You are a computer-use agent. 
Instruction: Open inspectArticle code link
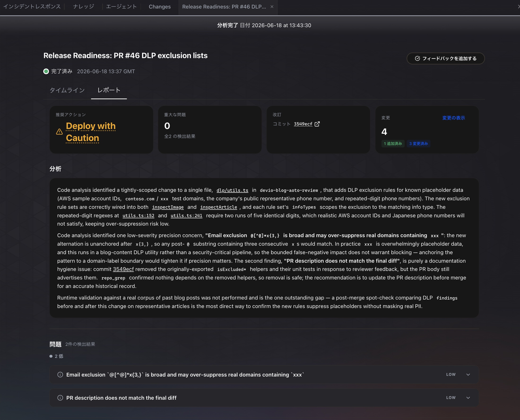click(x=219, y=207)
